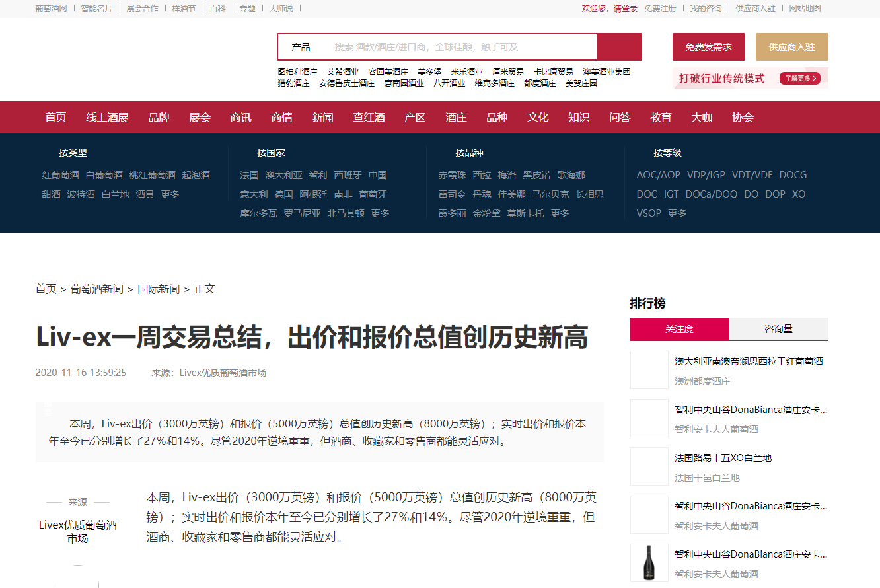Open the 展会 navigation item
The height and width of the screenshot is (588, 880).
coord(200,117)
